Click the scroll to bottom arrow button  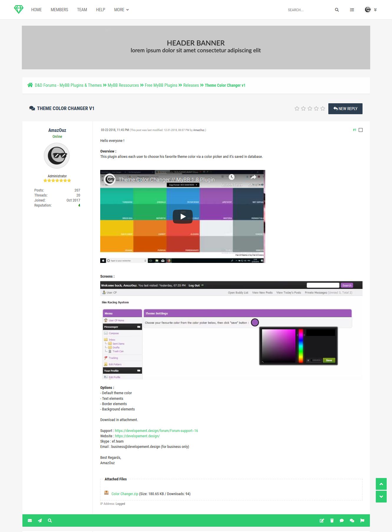(381, 497)
